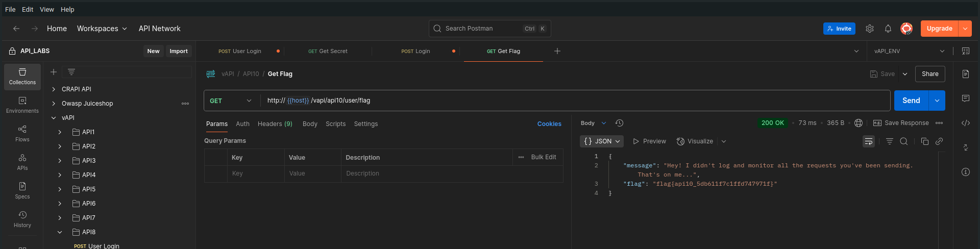Viewport: 980px width, 249px height.
Task: Expand the API5 folder
Action: click(60, 189)
